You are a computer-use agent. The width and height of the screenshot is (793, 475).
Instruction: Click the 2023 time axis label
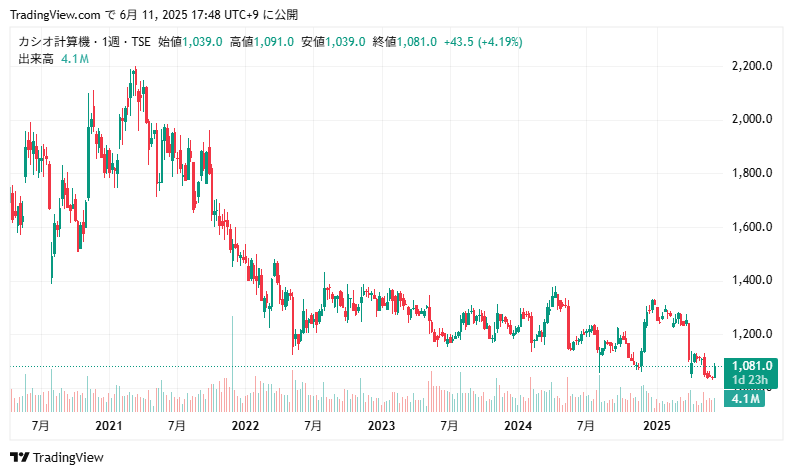(381, 426)
